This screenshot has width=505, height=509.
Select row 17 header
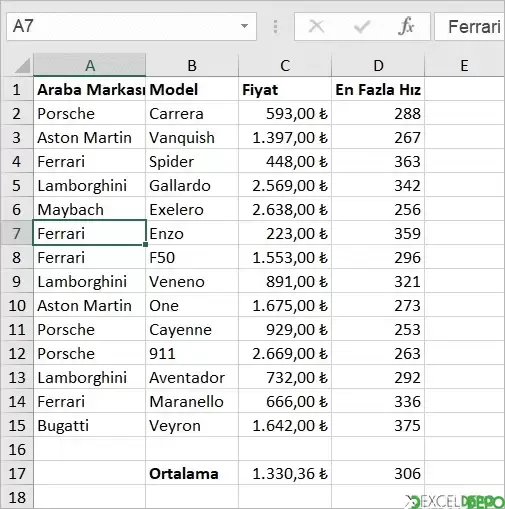click(x=17, y=473)
